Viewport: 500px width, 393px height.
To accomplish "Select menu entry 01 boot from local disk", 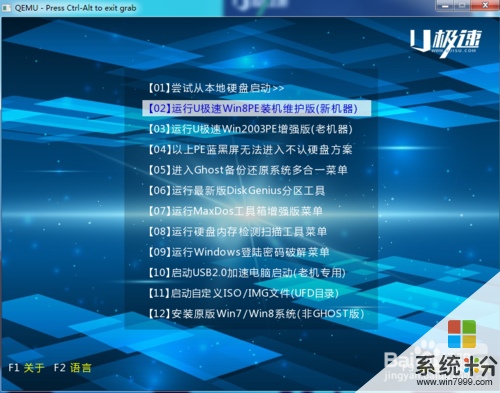I will tap(216, 88).
